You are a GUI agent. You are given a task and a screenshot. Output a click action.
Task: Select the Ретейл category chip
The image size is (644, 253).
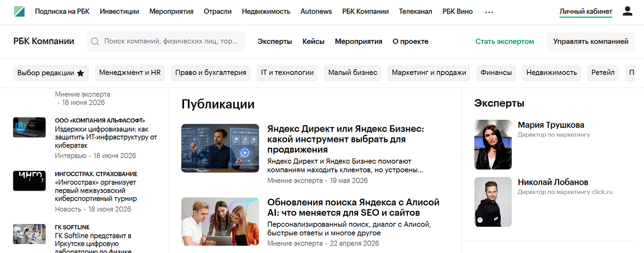click(603, 73)
